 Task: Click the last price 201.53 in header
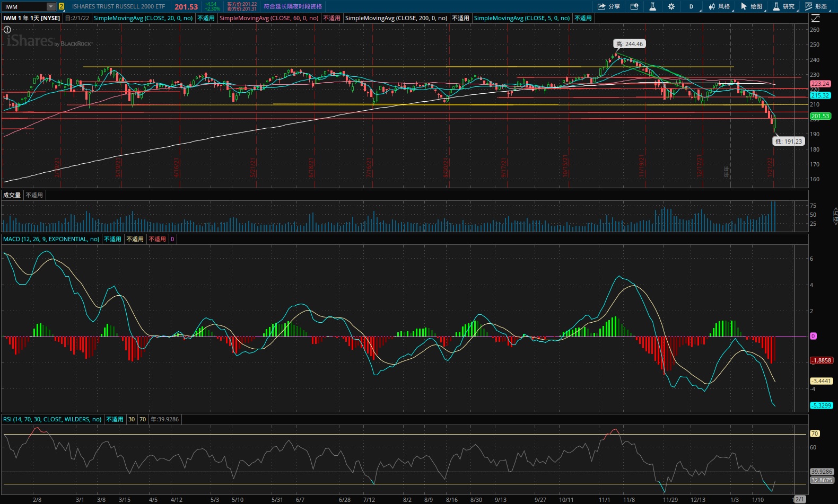tap(186, 7)
